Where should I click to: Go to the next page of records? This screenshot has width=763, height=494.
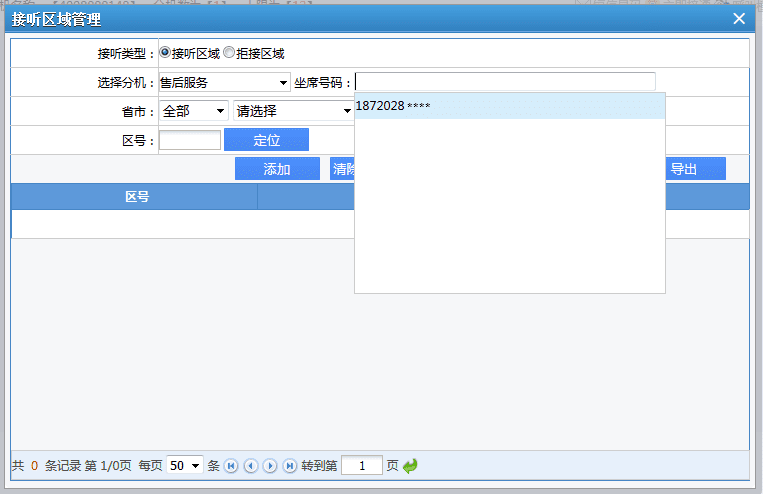pyautogui.click(x=270, y=466)
